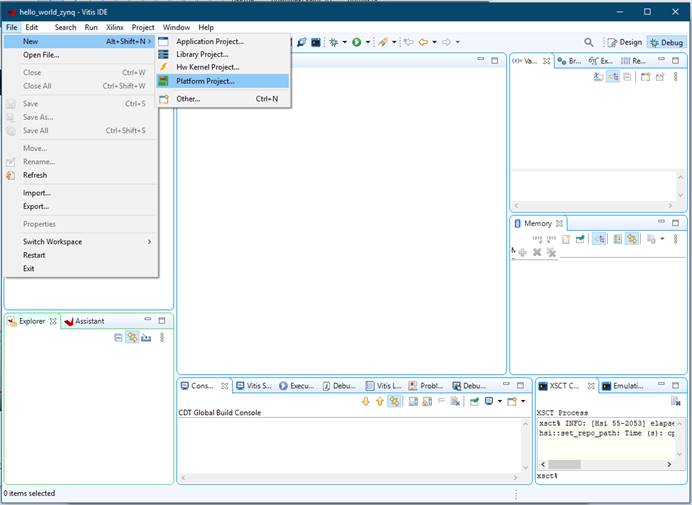The height and width of the screenshot is (505, 692).
Task: Click the Collapse All icon in Explorer
Action: click(x=118, y=338)
